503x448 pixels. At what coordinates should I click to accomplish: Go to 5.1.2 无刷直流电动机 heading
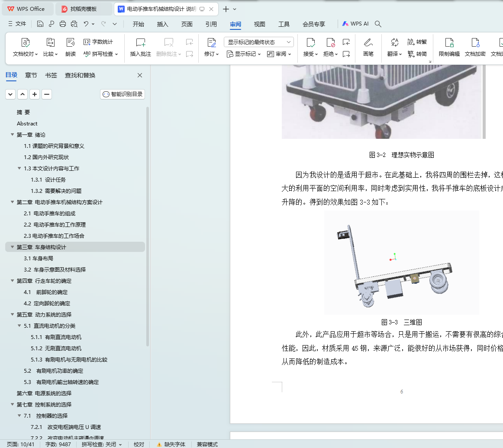click(56, 349)
